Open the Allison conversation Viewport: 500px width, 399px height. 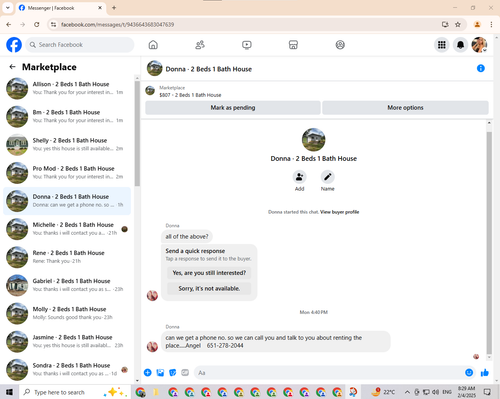point(67,88)
